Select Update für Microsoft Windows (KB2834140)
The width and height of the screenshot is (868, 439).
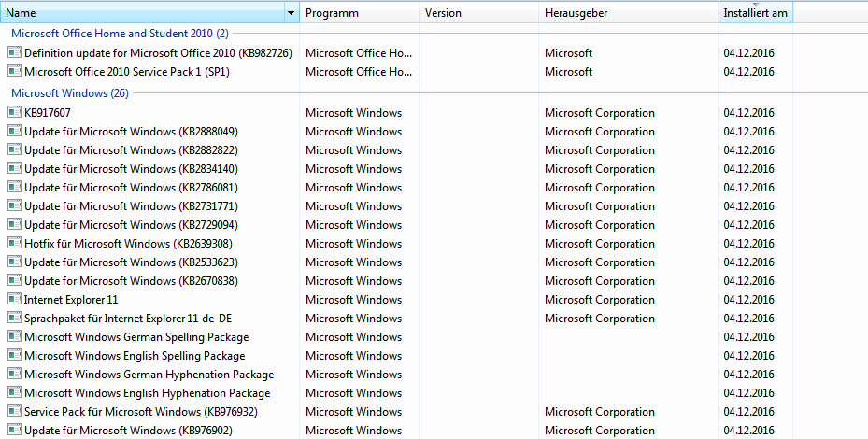[131, 169]
